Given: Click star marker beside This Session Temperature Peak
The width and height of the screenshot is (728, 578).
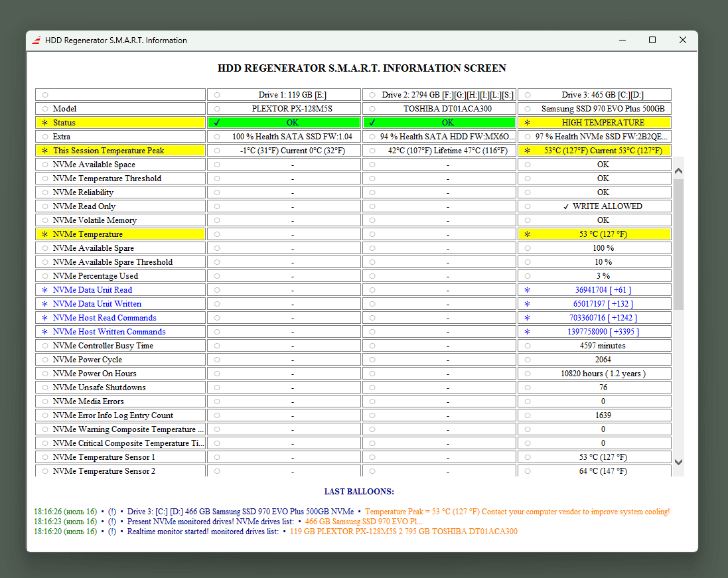Looking at the screenshot, I should [45, 151].
